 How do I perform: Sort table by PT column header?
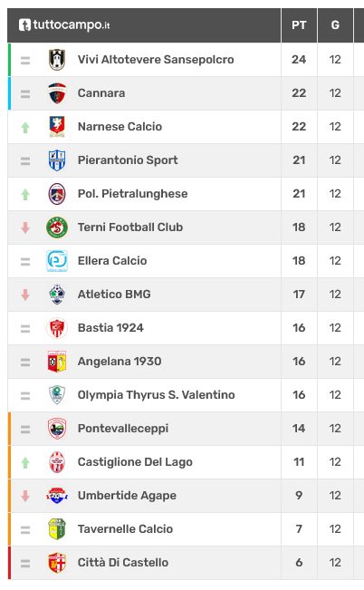tap(299, 25)
